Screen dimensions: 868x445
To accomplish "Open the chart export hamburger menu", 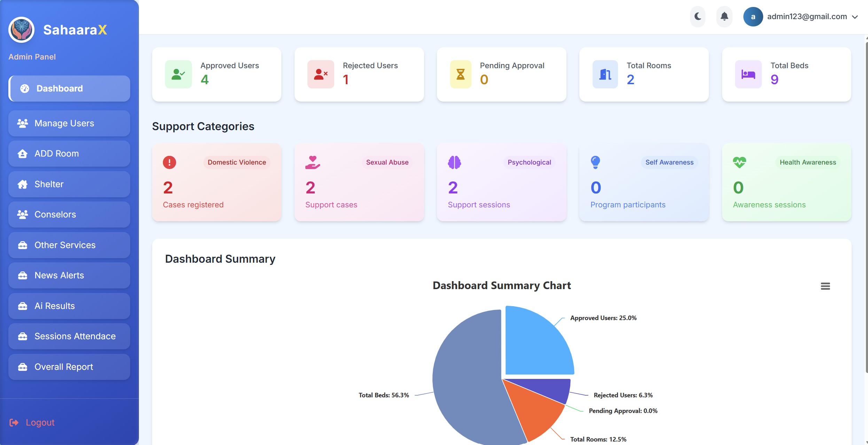I will [x=826, y=286].
